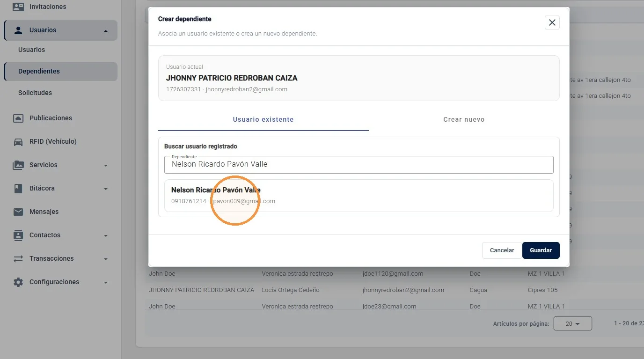
Task: Collapse the Usuarios menu arrow
Action: 106,31
